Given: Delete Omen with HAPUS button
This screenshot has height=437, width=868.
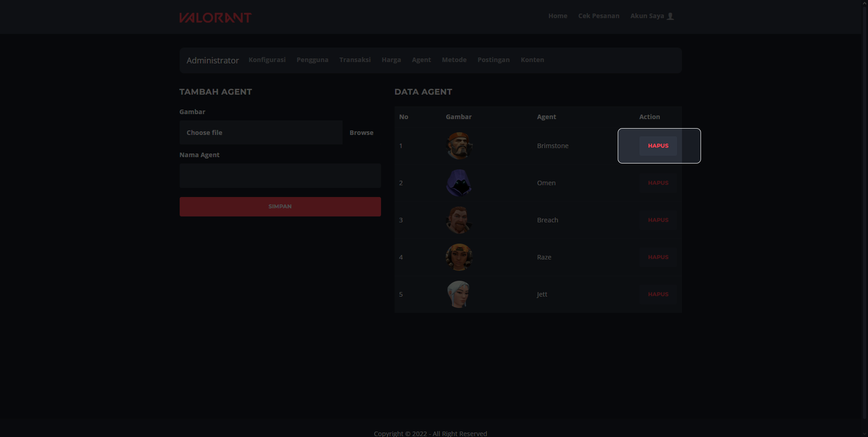Looking at the screenshot, I should [658, 183].
